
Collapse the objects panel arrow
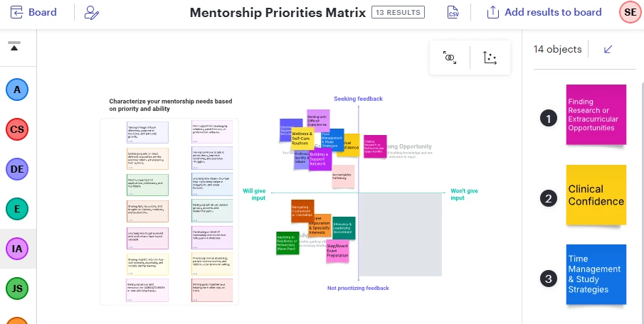pos(608,49)
